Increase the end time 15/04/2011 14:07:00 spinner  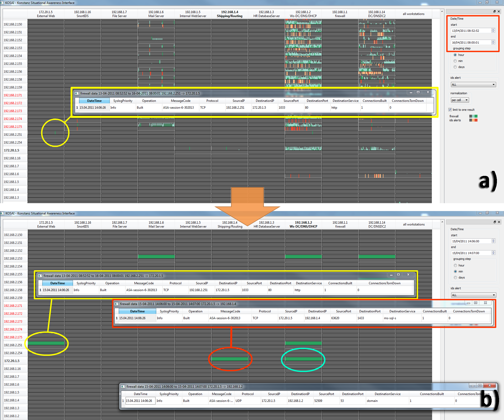493,251
